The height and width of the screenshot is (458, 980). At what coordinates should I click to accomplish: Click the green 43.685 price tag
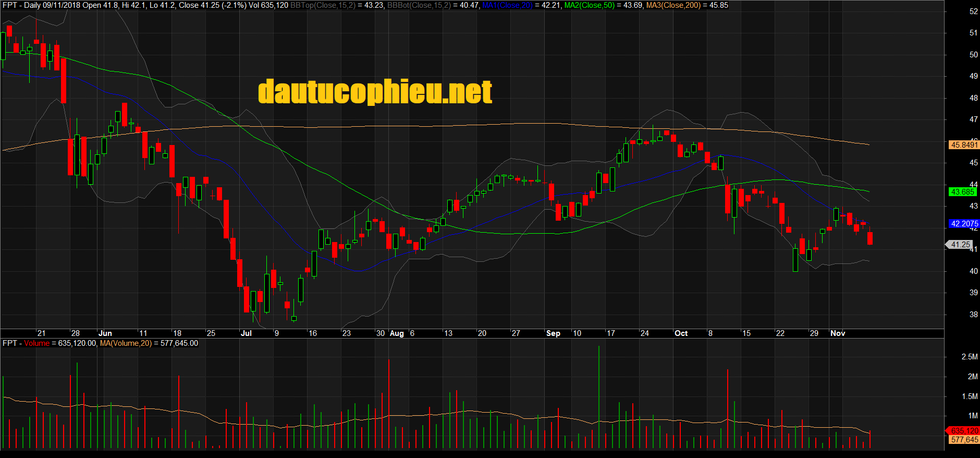962,192
